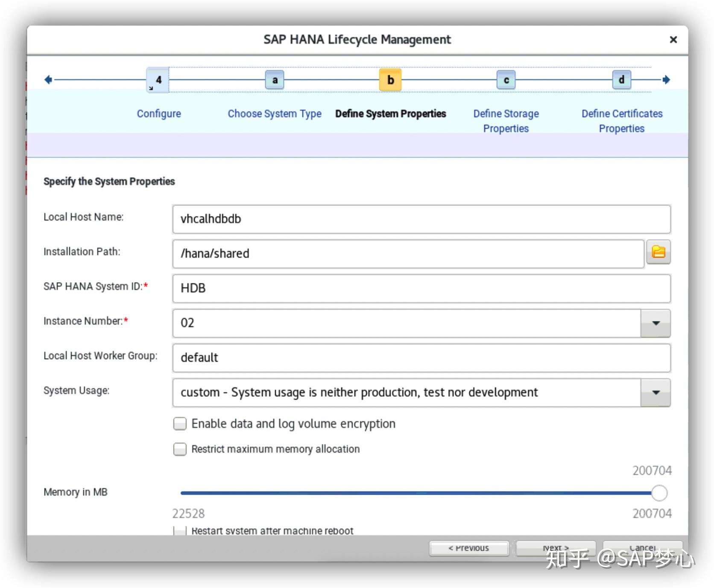Click the 22528 minimum memory value

click(x=188, y=513)
